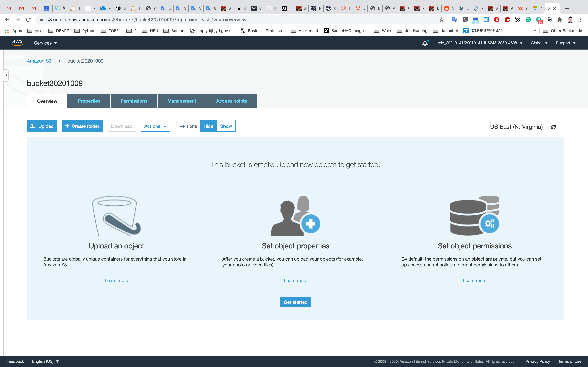
Task: Bookmark this page with the star icon
Action: pos(441,20)
